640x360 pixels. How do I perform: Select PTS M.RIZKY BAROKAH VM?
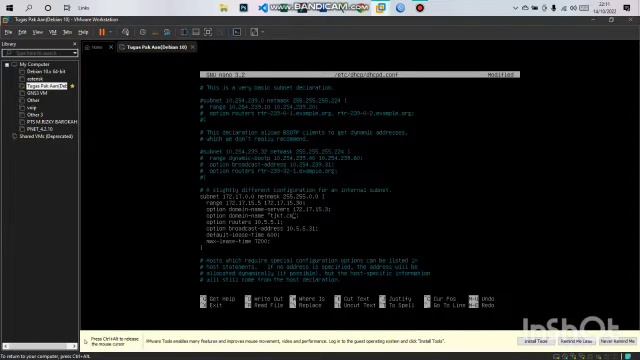(52, 122)
